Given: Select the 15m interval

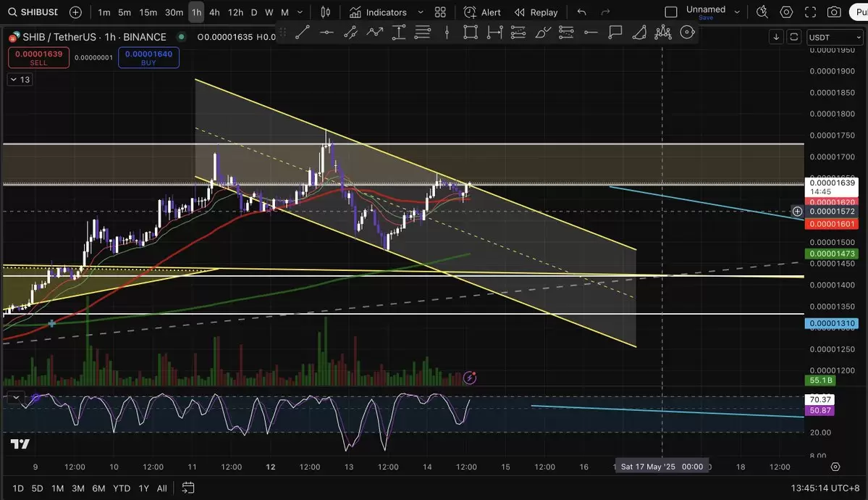Looking at the screenshot, I should click(x=148, y=12).
